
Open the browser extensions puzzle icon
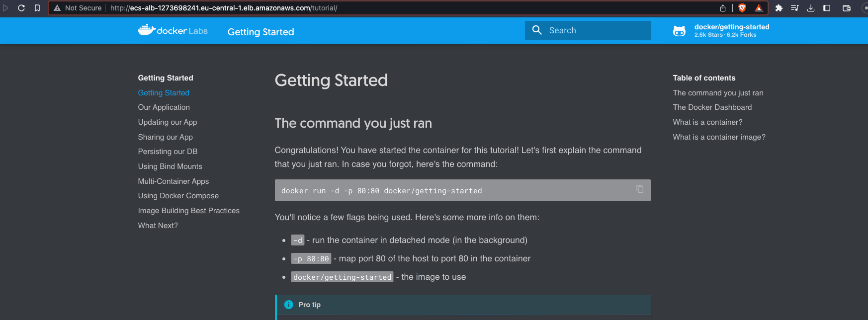(779, 8)
